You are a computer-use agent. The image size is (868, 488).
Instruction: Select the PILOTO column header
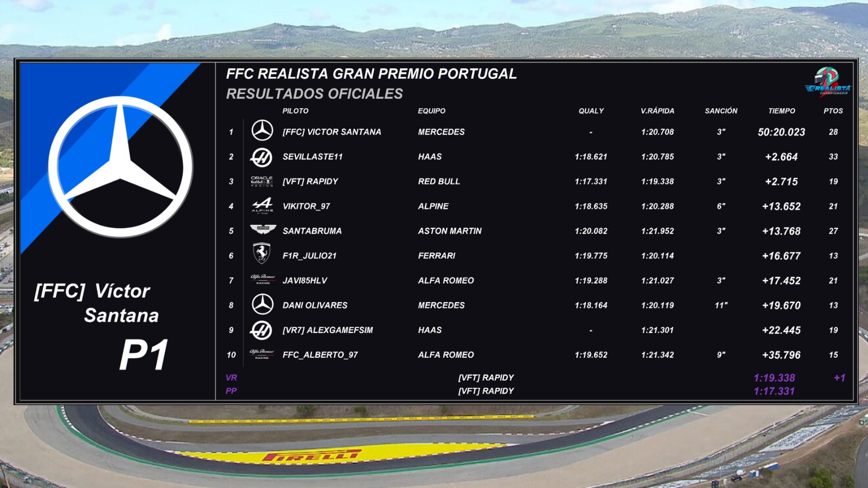click(x=295, y=111)
